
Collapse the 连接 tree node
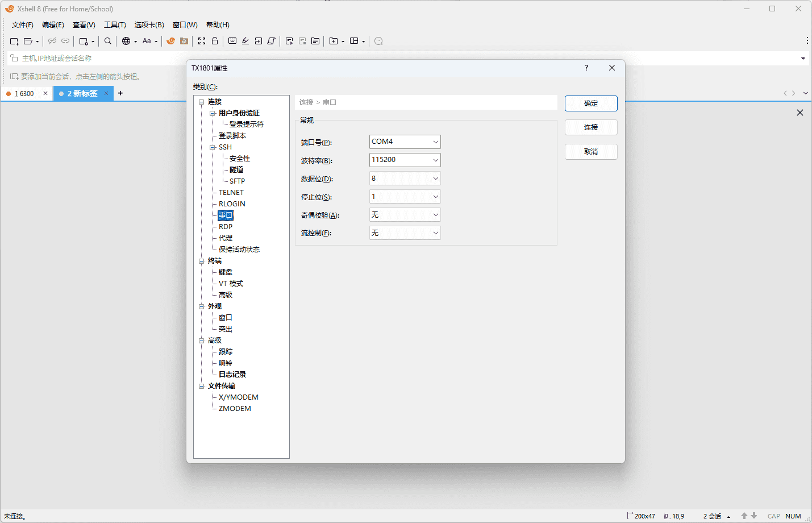(x=202, y=102)
